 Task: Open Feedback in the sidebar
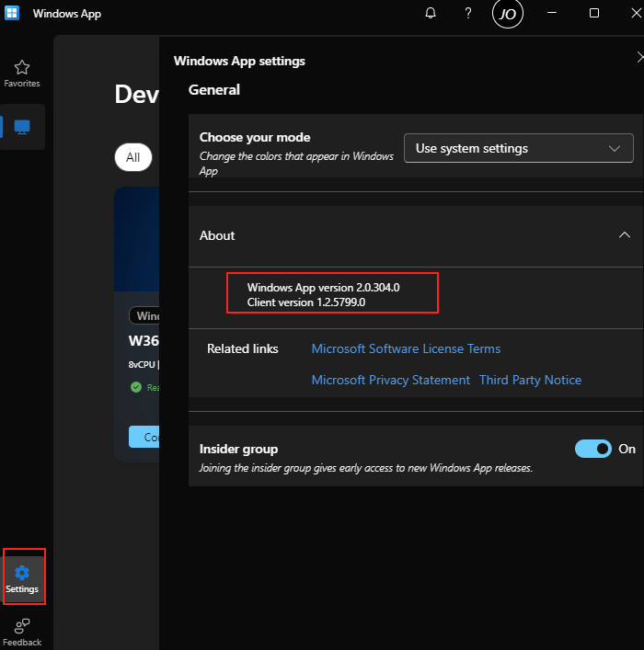22,633
